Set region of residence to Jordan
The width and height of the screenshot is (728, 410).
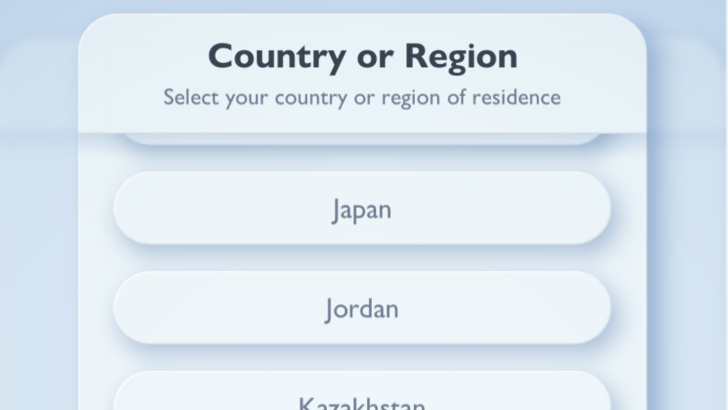pos(362,308)
